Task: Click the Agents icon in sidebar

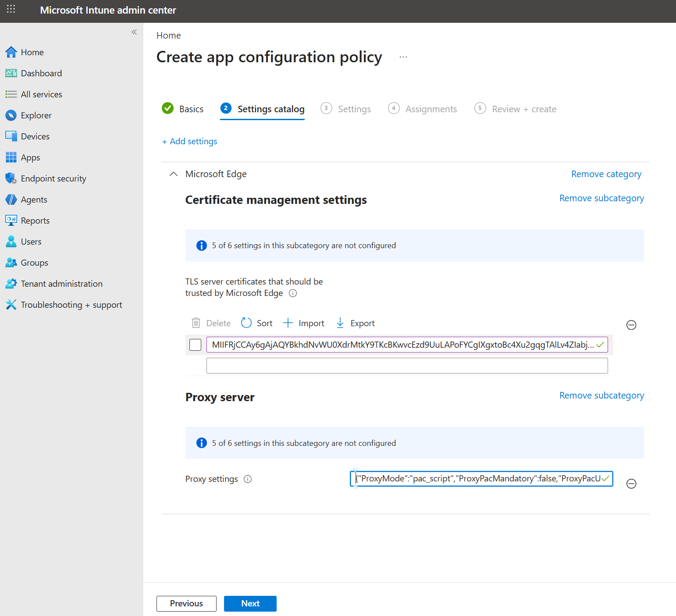Action: coord(11,199)
